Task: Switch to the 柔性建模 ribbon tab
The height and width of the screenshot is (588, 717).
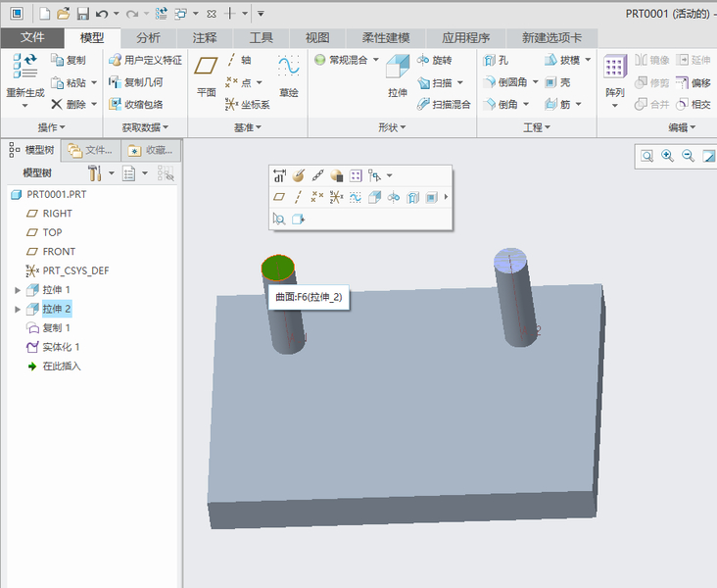Action: (x=386, y=37)
